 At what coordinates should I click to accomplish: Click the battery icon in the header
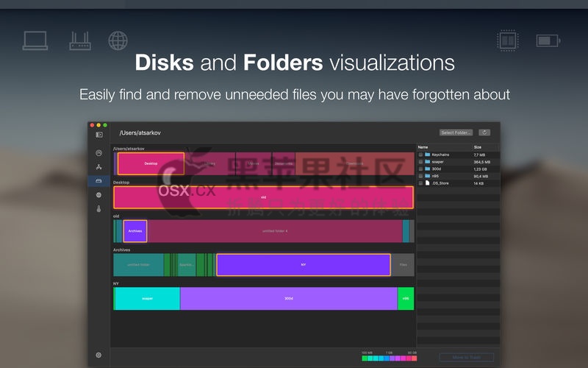click(x=548, y=40)
